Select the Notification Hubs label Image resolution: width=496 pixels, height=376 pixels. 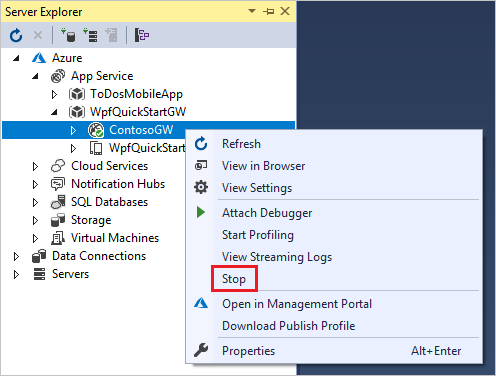(x=118, y=184)
